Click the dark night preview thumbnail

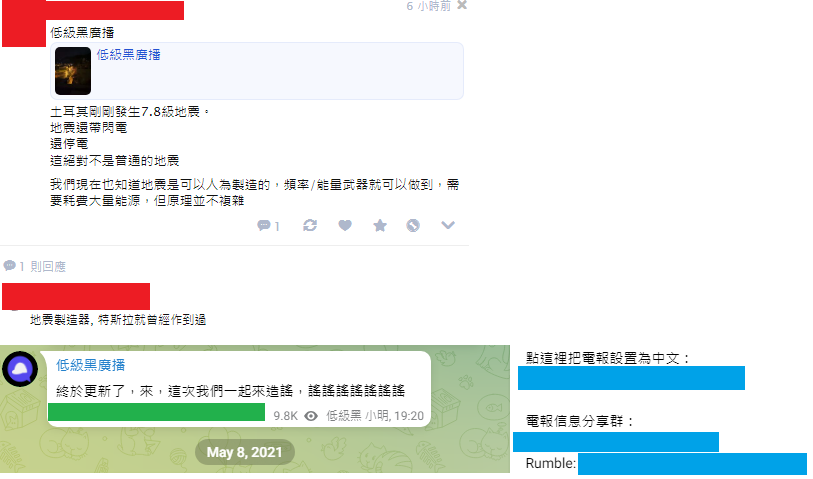click(x=73, y=71)
